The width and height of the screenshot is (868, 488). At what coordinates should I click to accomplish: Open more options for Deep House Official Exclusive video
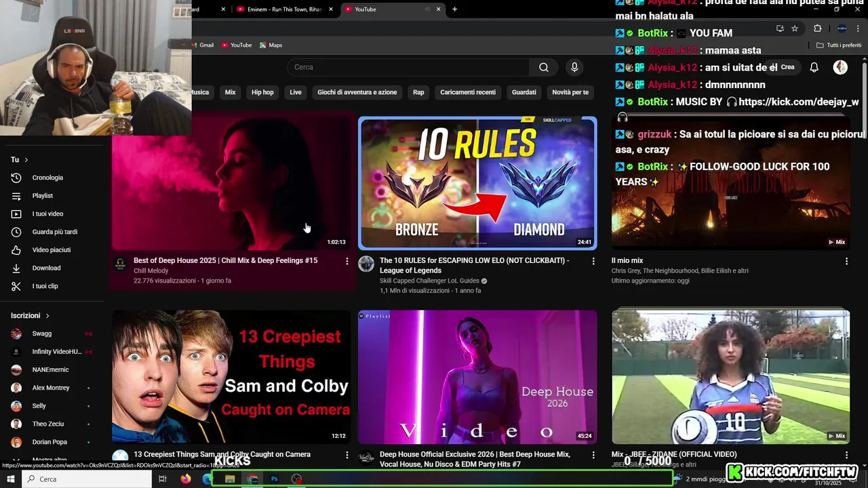pyautogui.click(x=593, y=455)
